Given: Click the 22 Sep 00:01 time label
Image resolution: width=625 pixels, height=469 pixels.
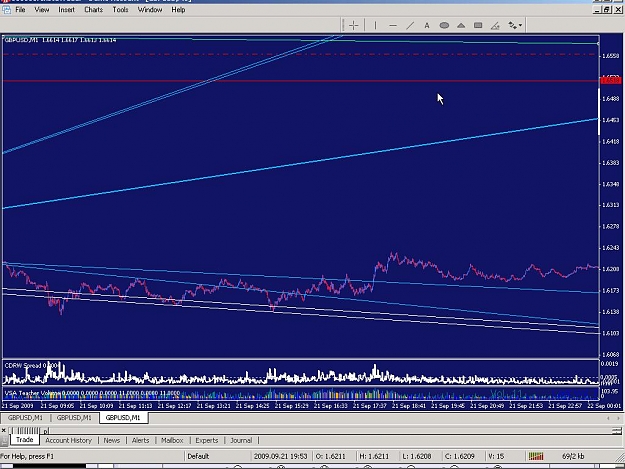Looking at the screenshot, I should (x=604, y=406).
